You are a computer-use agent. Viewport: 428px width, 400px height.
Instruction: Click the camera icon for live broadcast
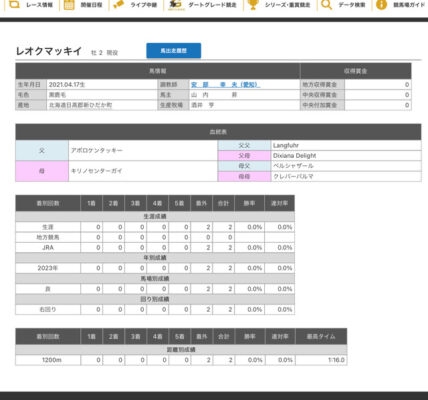pos(118,5)
